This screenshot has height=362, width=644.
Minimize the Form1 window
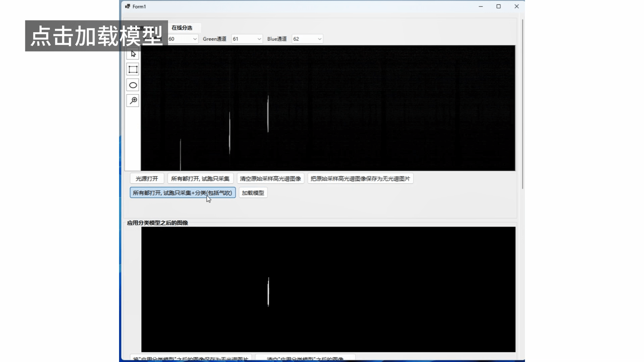point(481,7)
